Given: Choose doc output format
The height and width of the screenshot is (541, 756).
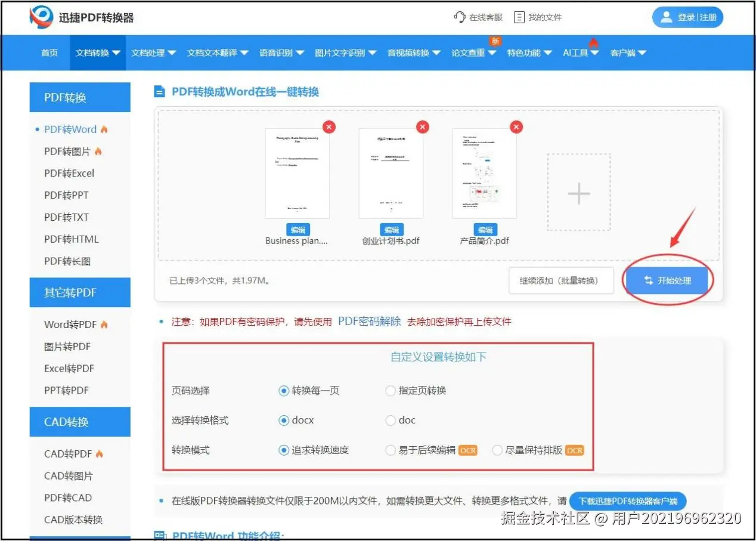Looking at the screenshot, I should coord(391,421).
